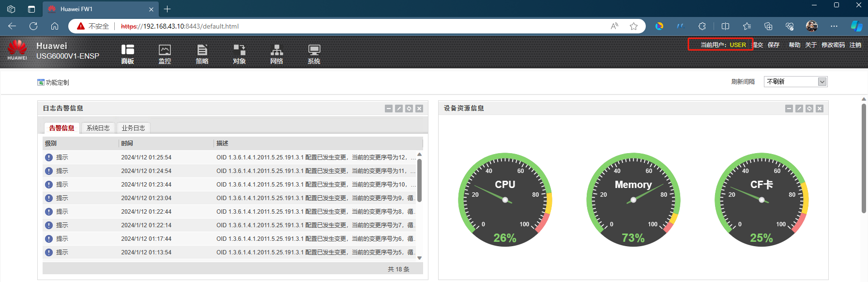This screenshot has width=868, height=282.
Task: Click the alarm list scroll-down arrow
Action: 420,258
